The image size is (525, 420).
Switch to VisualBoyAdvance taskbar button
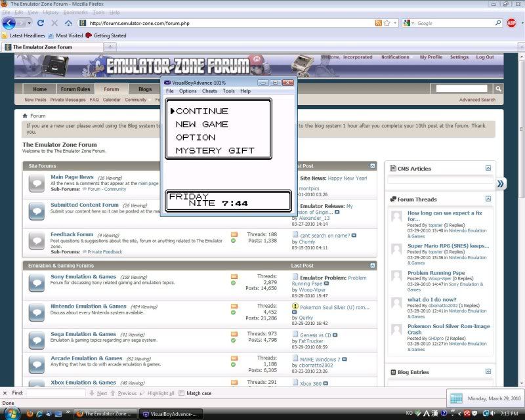(171, 414)
